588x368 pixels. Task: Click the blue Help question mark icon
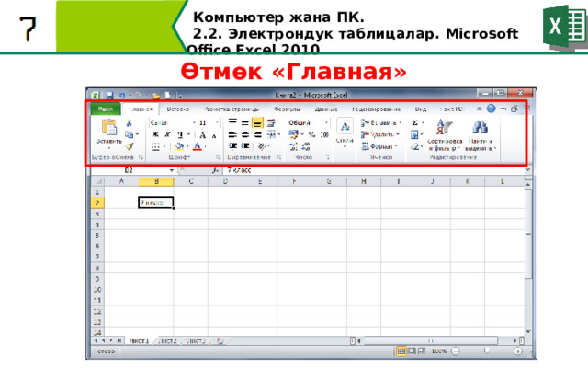pos(491,109)
